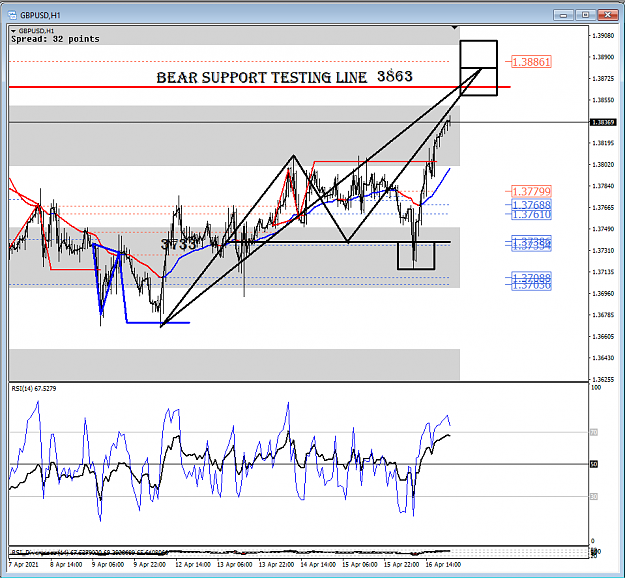Click the 1.36605 price axis value
Image resolution: width=625 pixels, height=579 pixels.
pos(603,337)
